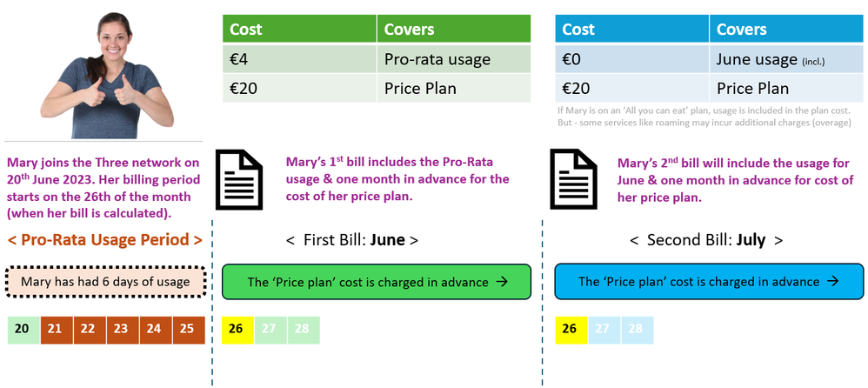
Task: Click the first bill document icon
Action: [x=238, y=179]
